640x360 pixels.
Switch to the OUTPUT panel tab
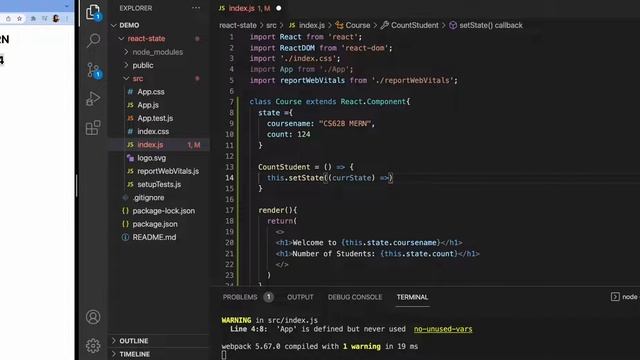click(300, 297)
